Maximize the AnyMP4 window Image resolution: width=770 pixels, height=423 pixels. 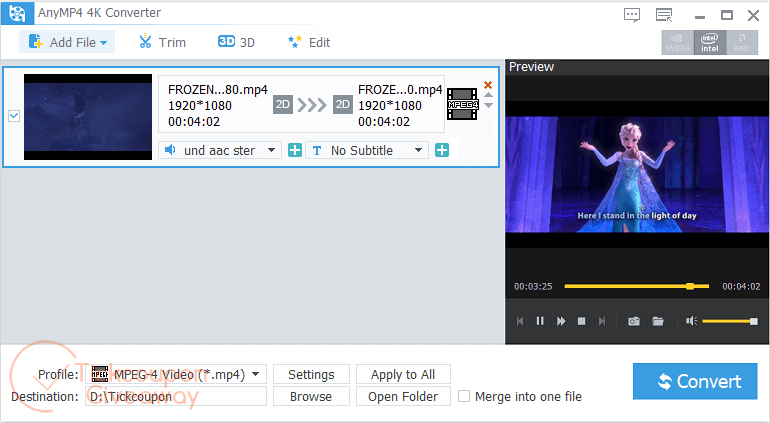pos(727,16)
